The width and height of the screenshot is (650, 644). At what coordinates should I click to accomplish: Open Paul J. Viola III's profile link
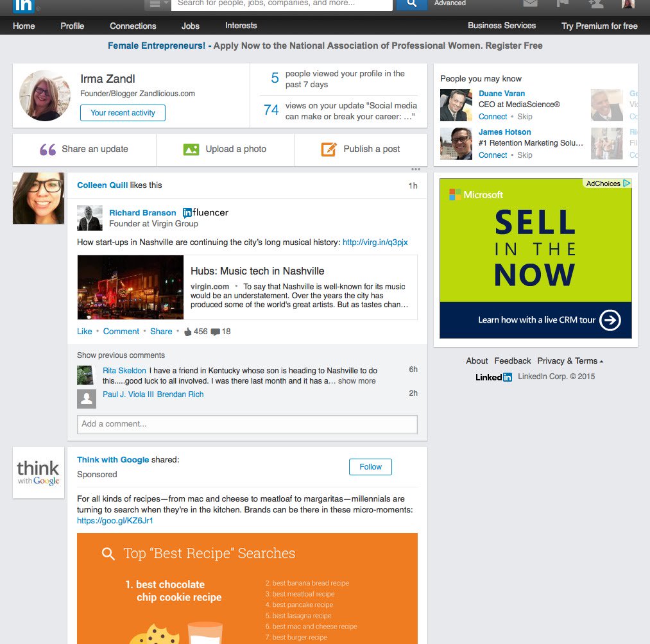coord(128,394)
